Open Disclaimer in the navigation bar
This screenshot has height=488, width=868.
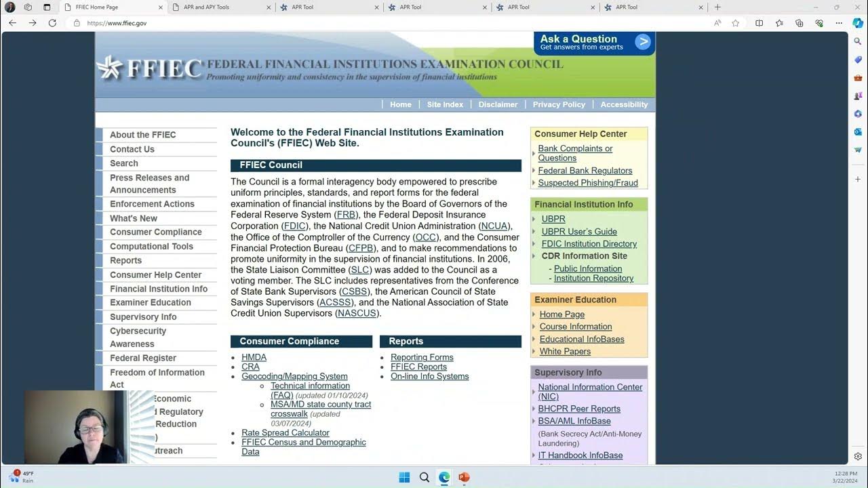tap(498, 104)
